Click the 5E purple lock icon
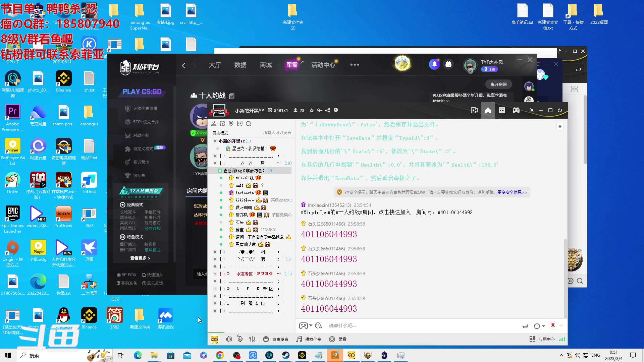Screen dimensions: 644x362 (448, 64)
